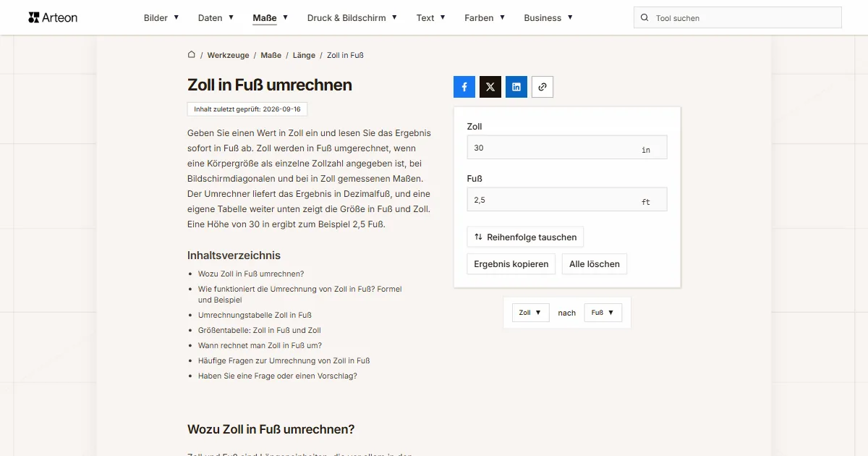Click the Inhaltsverzeichnis heading
Screen dimensions: 868x456
click(234, 256)
